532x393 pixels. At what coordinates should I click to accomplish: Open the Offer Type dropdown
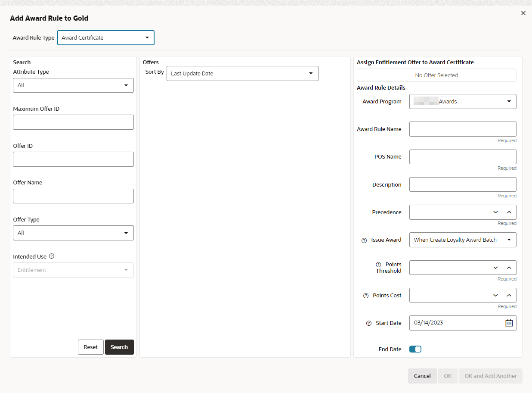pos(73,233)
